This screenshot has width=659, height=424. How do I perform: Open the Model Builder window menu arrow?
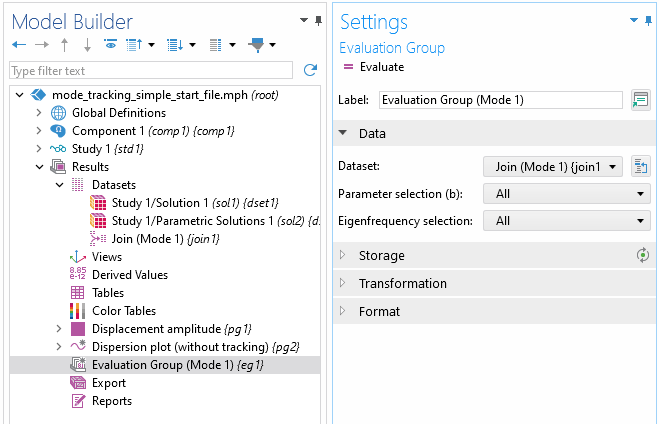point(304,20)
